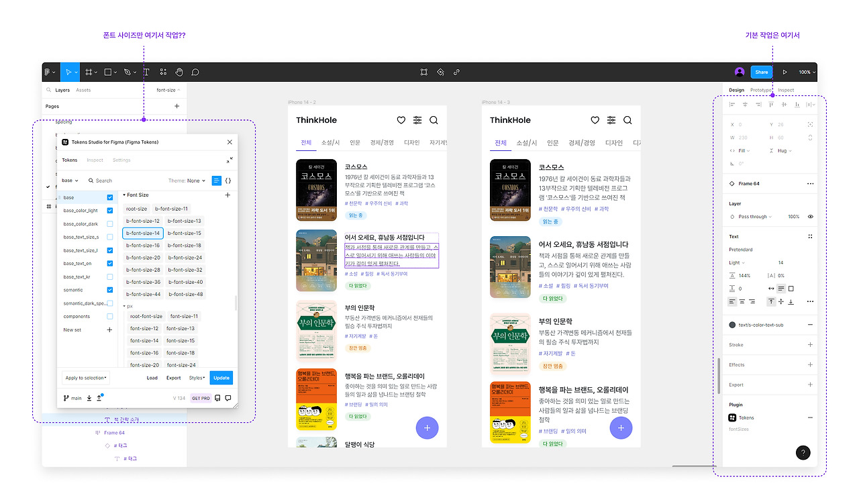This screenshot has width=859, height=504.
Task: Open the base token set dropdown
Action: [x=70, y=181]
